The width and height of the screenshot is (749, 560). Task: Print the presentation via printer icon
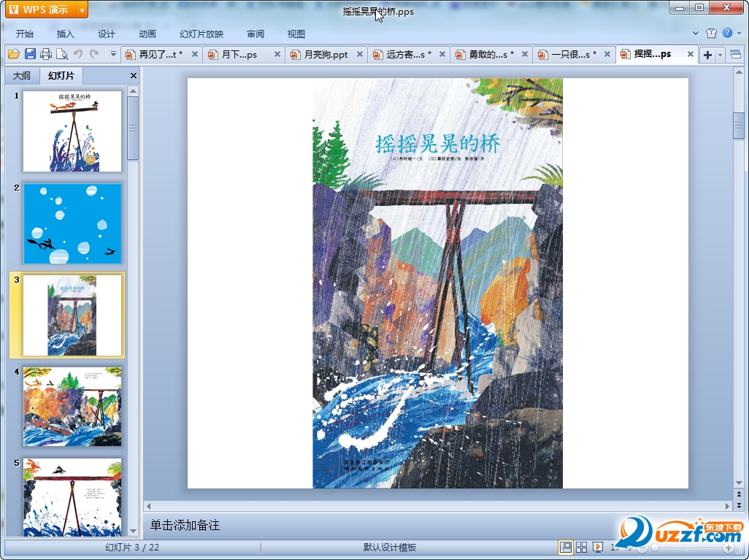point(46,54)
